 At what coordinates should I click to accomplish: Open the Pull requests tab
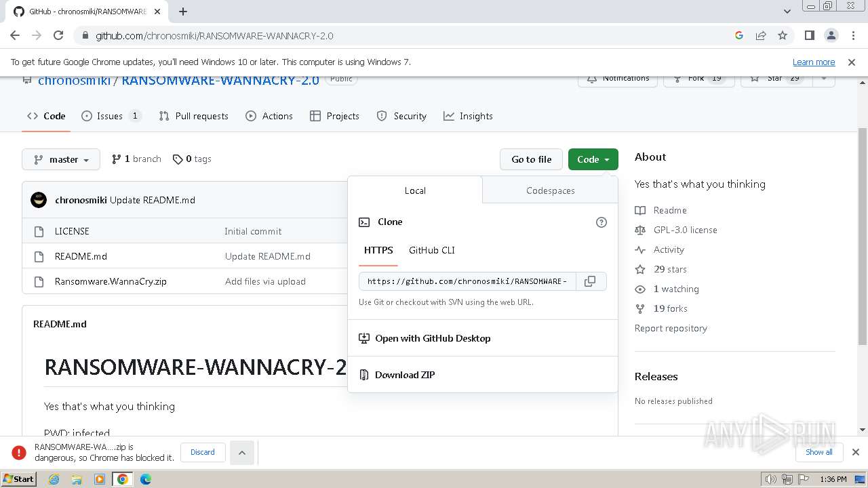pyautogui.click(x=194, y=116)
